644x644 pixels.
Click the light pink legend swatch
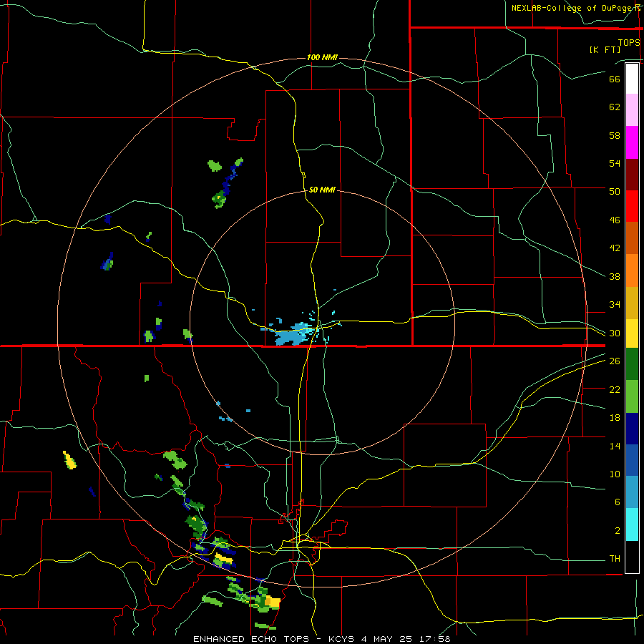(x=632, y=110)
